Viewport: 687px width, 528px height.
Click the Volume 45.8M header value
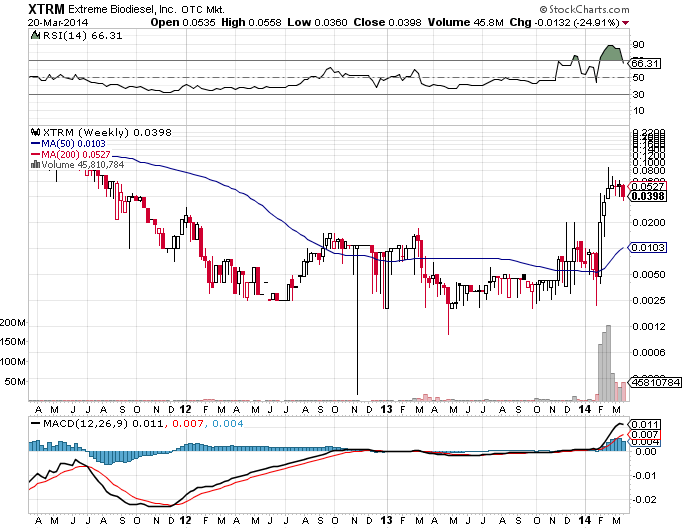click(x=465, y=22)
